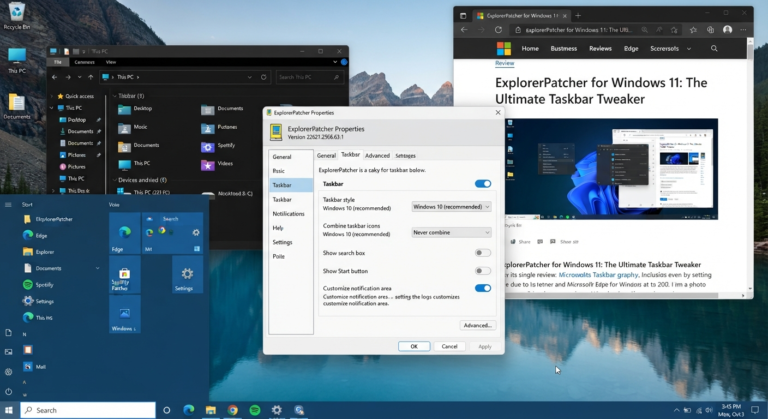
Task: Click the browser refresh icon
Action: [498, 30]
